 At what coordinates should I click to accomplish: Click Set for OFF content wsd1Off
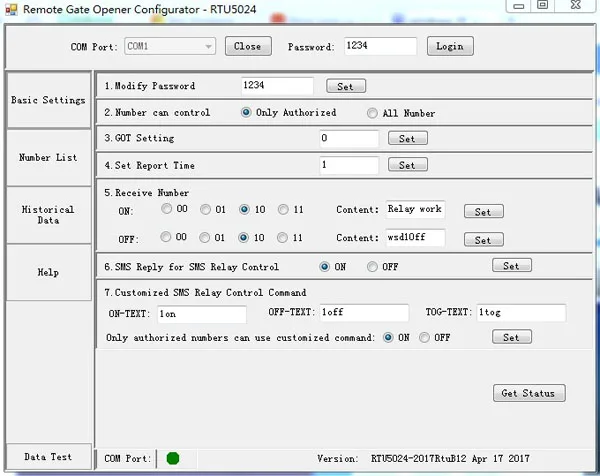[484, 240]
